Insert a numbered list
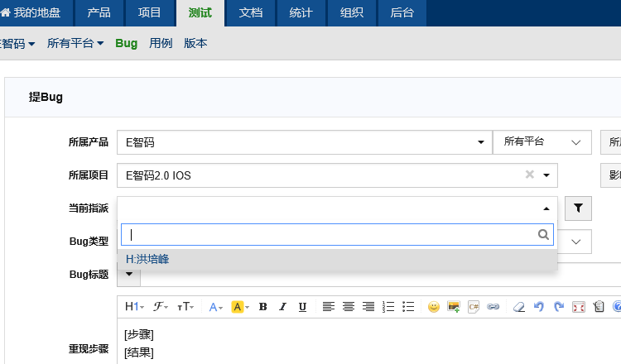The height and width of the screenshot is (364, 621). coord(388,307)
